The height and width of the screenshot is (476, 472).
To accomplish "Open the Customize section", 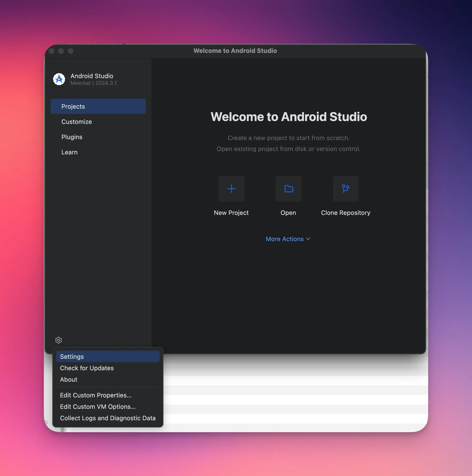I will [98, 122].
